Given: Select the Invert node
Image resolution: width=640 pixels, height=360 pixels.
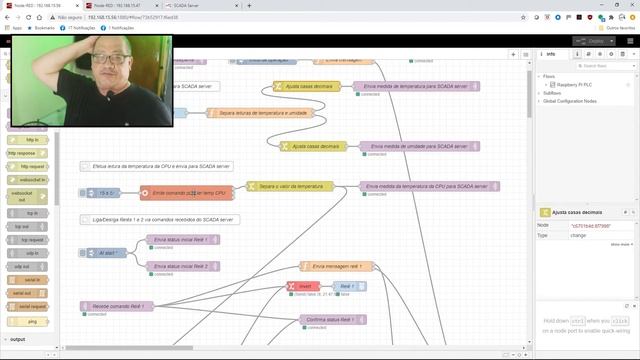Looking at the screenshot, I should point(303,287).
